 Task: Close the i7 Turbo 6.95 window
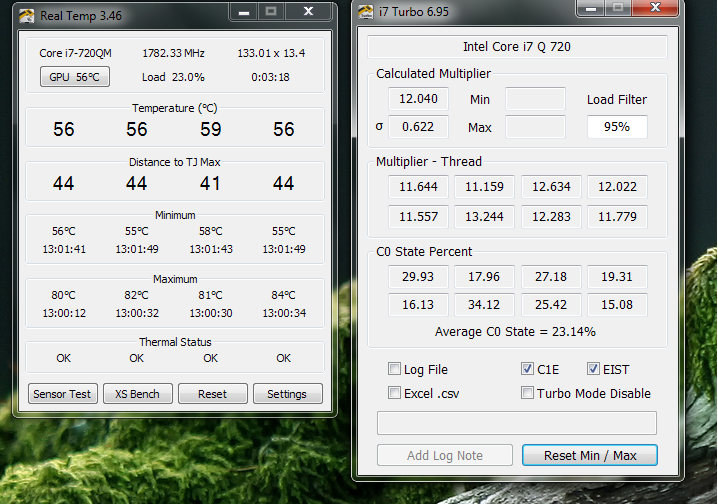655,8
